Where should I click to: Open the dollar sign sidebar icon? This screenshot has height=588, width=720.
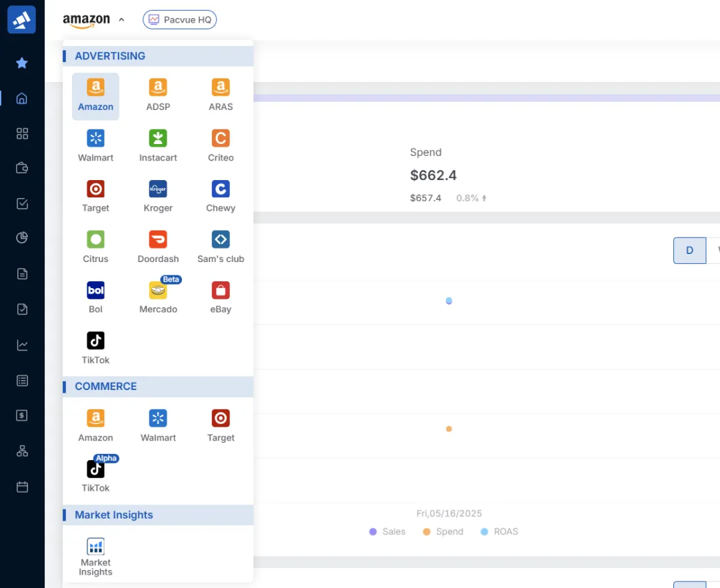[22, 415]
